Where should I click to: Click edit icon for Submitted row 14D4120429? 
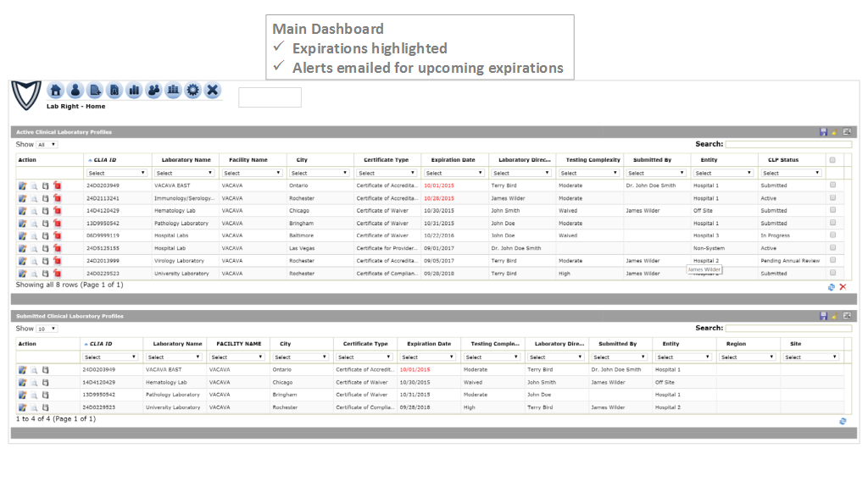pyautogui.click(x=22, y=383)
